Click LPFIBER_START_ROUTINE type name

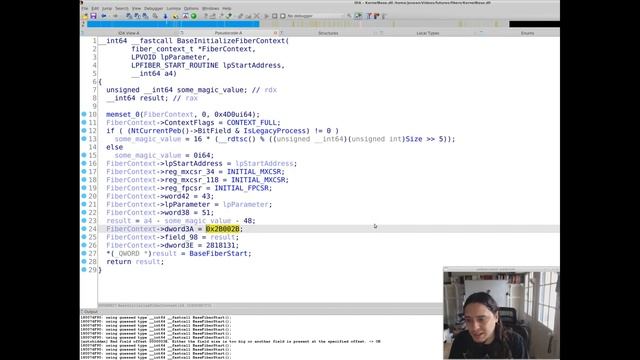coord(175,65)
